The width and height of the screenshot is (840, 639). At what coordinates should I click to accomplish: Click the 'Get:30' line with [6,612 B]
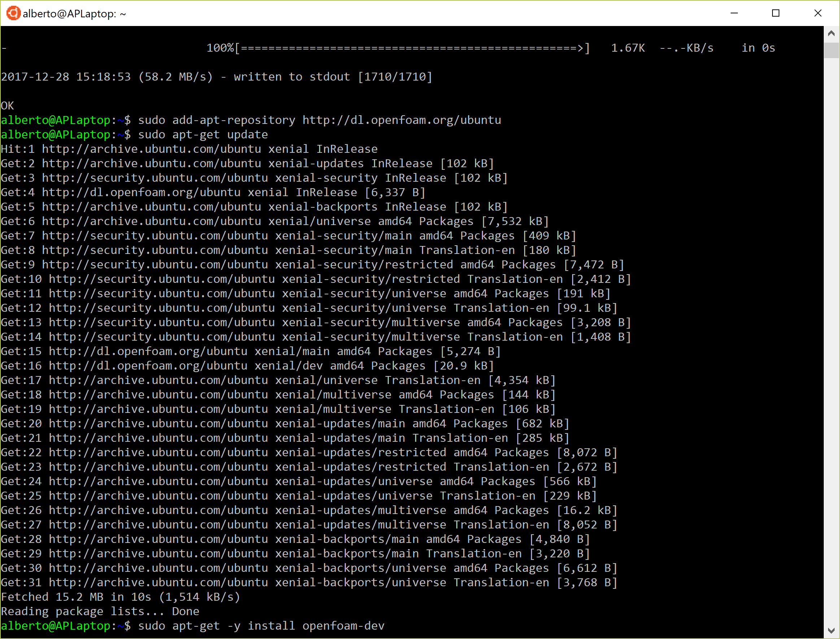tap(309, 568)
